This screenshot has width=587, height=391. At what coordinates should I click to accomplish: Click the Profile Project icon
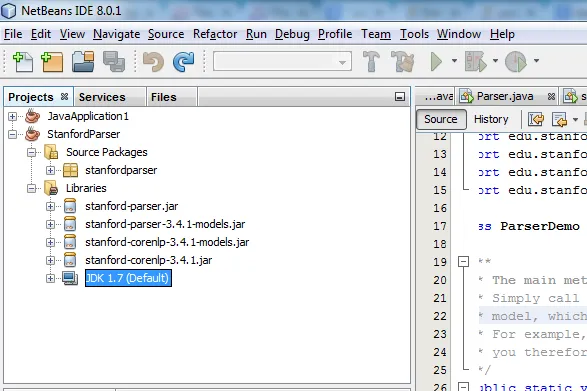[x=516, y=61]
